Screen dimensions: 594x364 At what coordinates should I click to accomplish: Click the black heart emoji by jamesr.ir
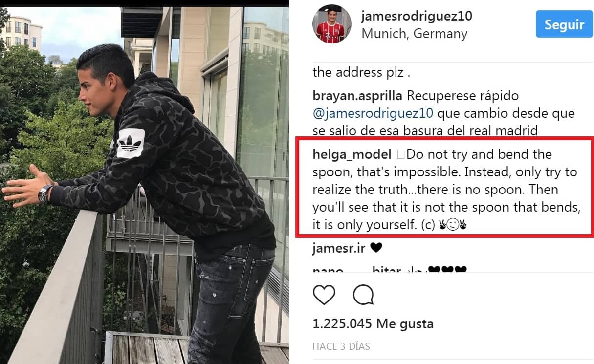pos(376,248)
